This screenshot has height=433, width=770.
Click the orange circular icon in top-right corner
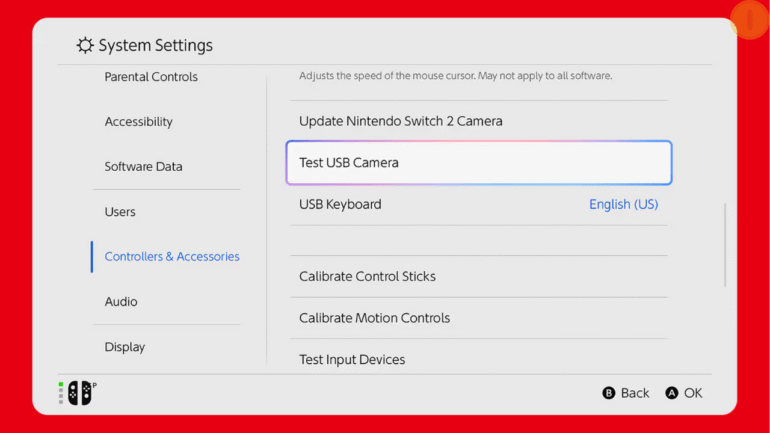749,20
